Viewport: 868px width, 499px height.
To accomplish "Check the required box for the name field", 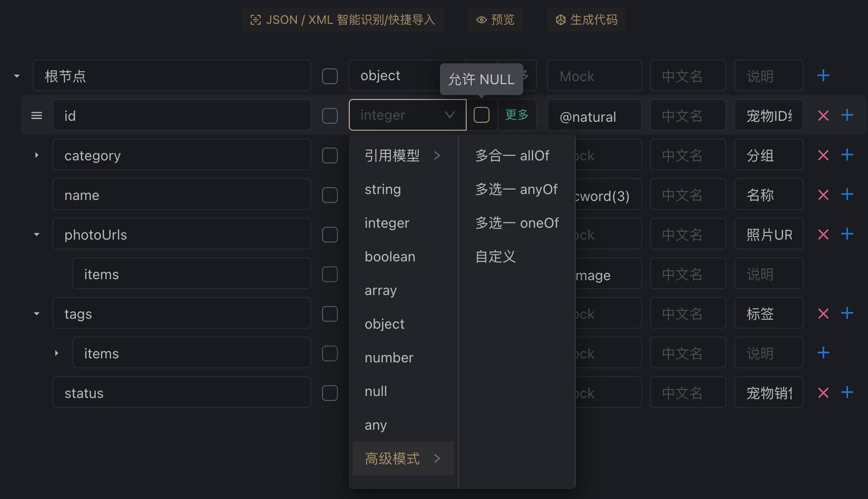I will pyautogui.click(x=330, y=195).
